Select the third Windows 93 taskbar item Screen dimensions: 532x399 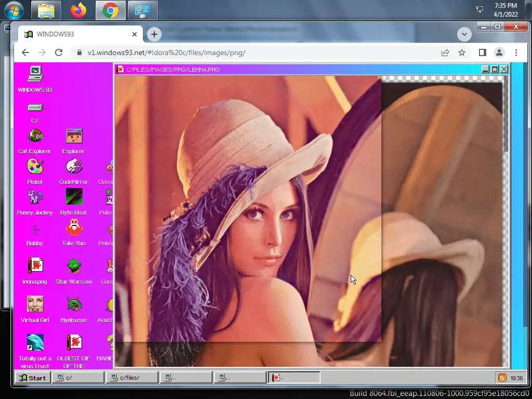(x=186, y=378)
